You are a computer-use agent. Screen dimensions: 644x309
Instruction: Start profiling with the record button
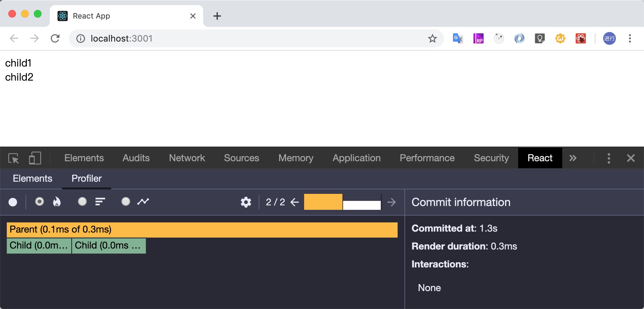point(13,202)
